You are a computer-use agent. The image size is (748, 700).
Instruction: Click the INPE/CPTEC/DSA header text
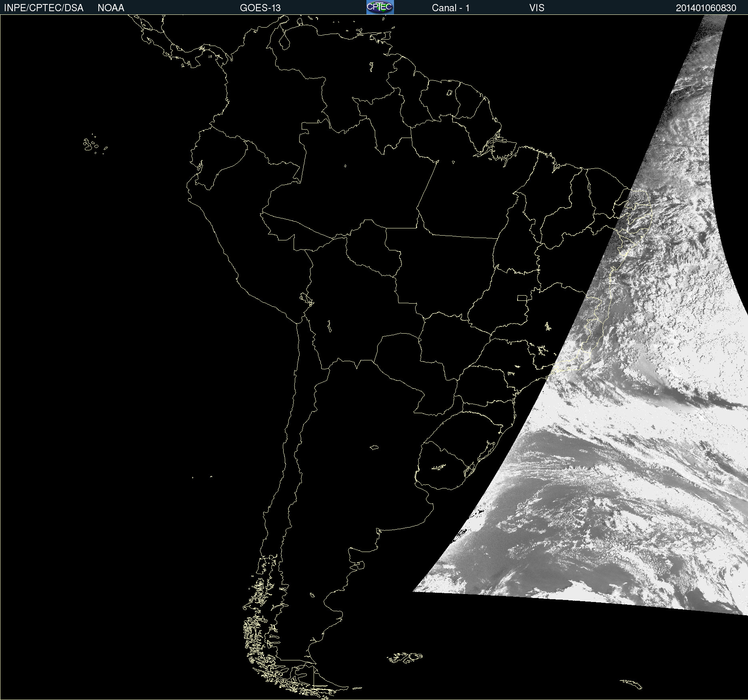[x=44, y=8]
